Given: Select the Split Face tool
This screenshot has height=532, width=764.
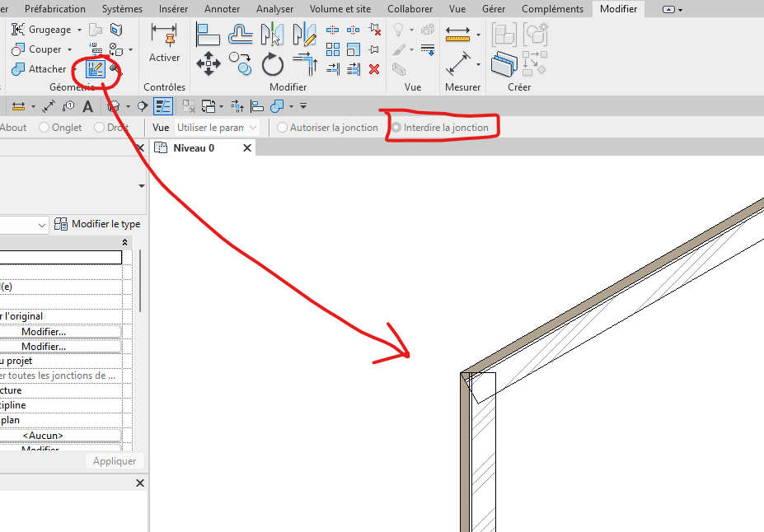Looking at the screenshot, I should [116, 30].
